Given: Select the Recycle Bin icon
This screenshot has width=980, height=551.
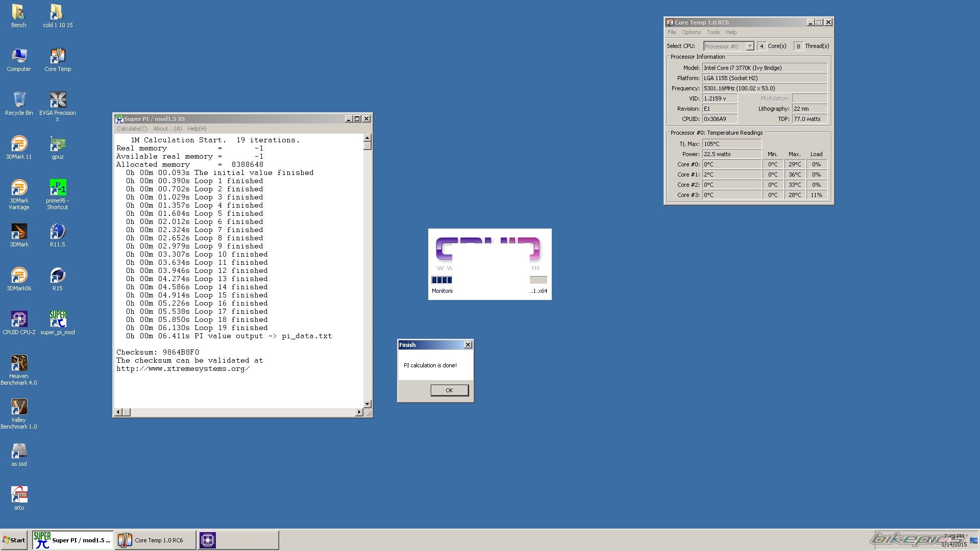Looking at the screenshot, I should (x=18, y=104).
